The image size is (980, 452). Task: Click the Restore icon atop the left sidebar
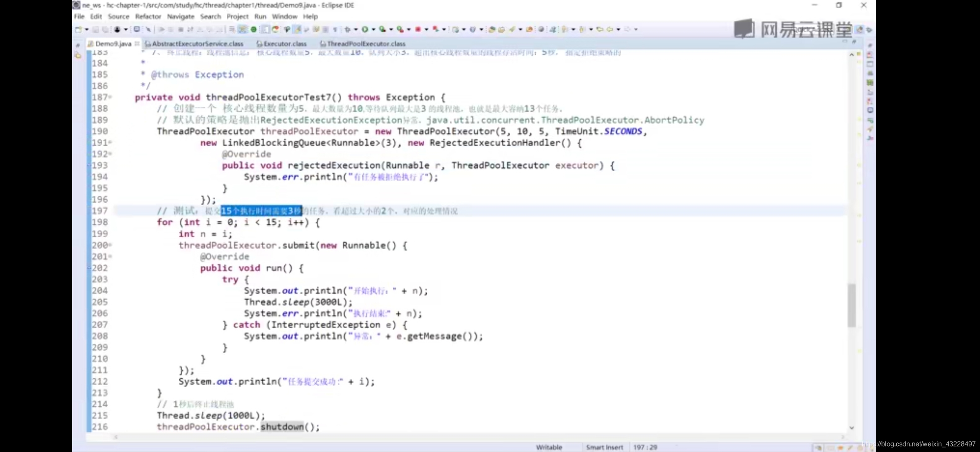(x=77, y=45)
